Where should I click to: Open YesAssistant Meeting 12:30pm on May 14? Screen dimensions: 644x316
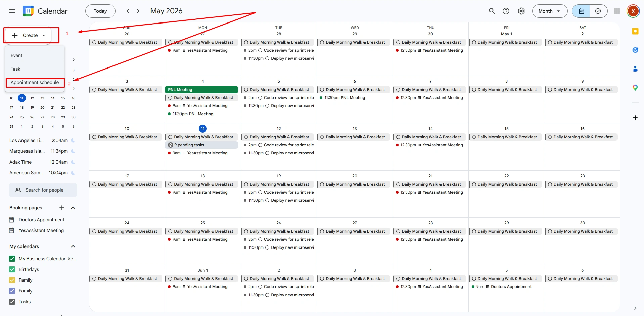point(430,145)
